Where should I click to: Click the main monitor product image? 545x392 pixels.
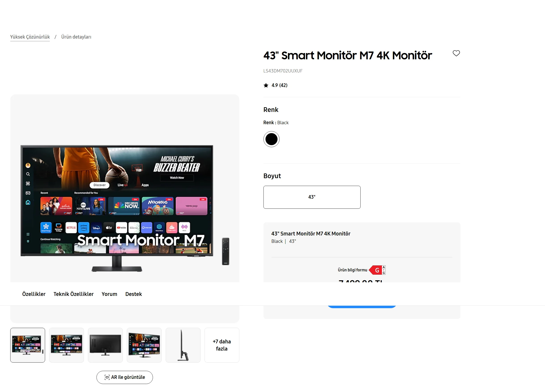pos(125,208)
